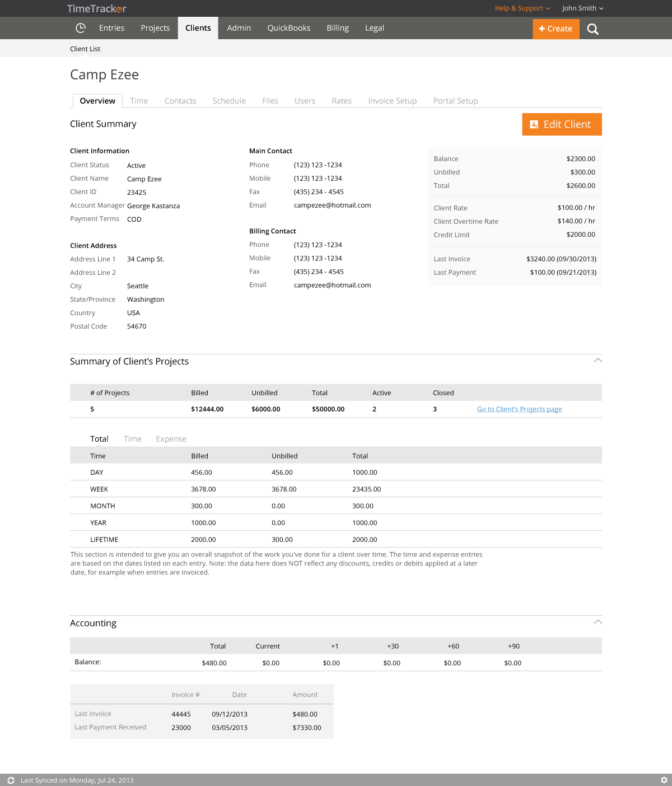This screenshot has width=672, height=786.
Task: Click the TimeTracker logo
Action: 96,8
